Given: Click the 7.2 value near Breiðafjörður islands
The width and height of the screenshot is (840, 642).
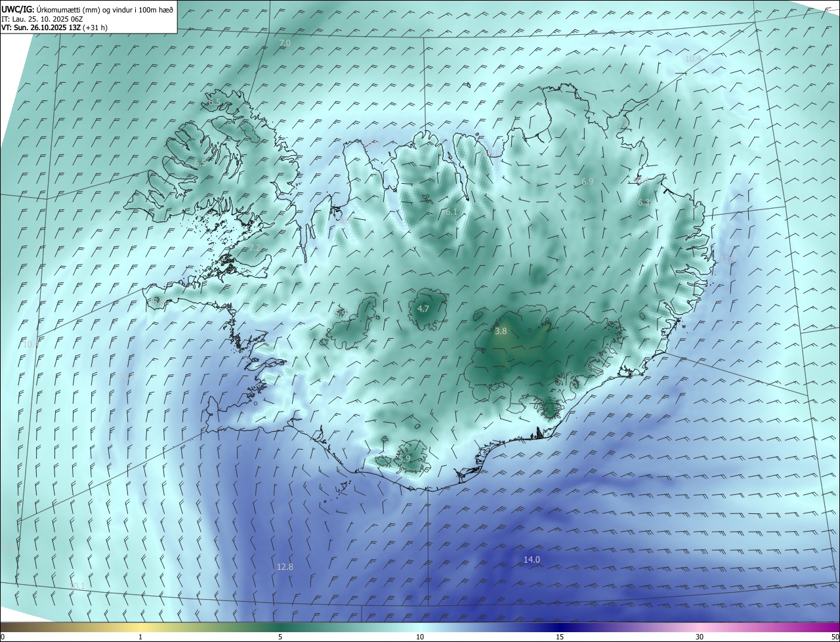Looking at the screenshot, I should tap(255, 247).
